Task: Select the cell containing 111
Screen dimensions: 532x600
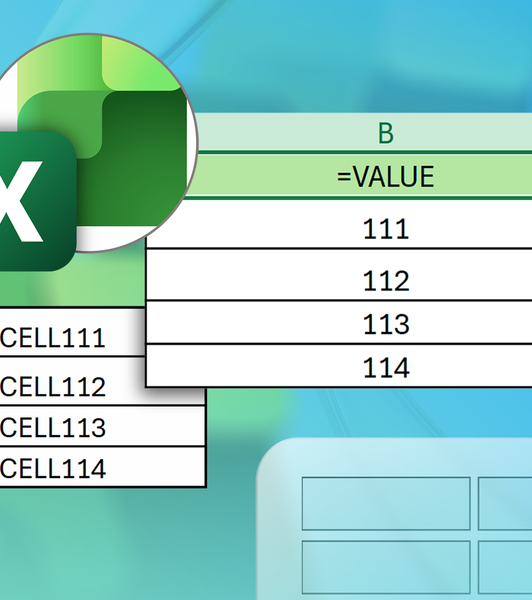Action: click(339, 224)
